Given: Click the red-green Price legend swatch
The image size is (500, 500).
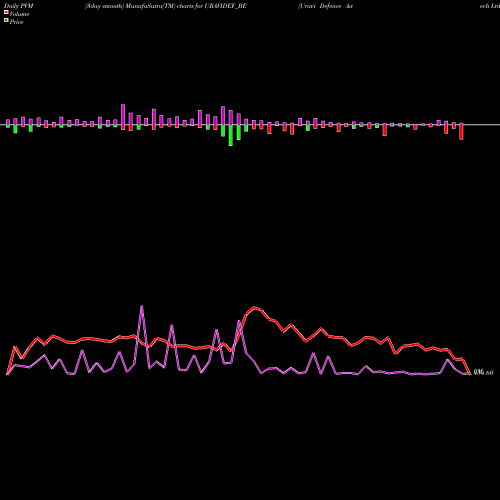Looking at the screenshot, I should pos(6,21).
